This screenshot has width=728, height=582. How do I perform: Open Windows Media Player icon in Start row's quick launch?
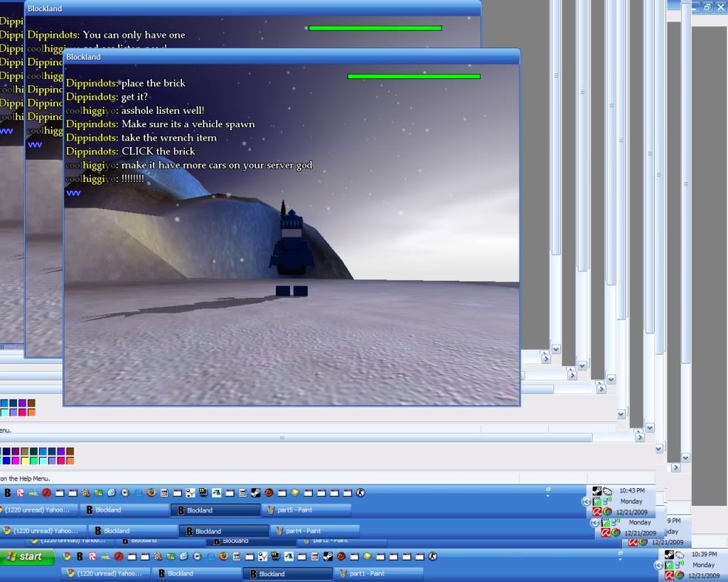pos(198,556)
